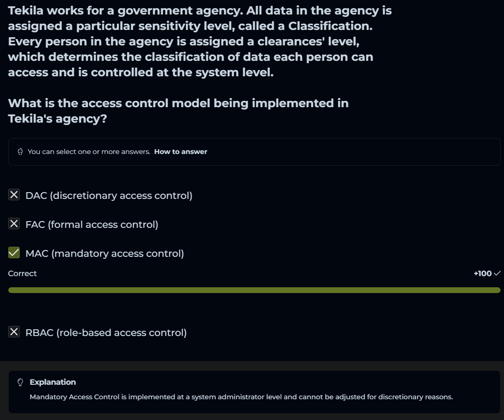Select the 'FAC (formal access control)' label
Screen dimensions: 504x420
tap(92, 224)
